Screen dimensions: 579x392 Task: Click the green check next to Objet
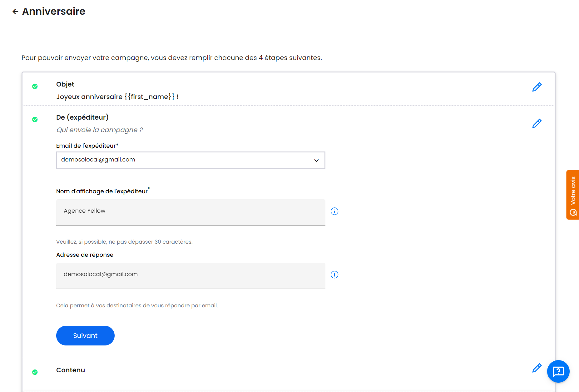pos(35,86)
